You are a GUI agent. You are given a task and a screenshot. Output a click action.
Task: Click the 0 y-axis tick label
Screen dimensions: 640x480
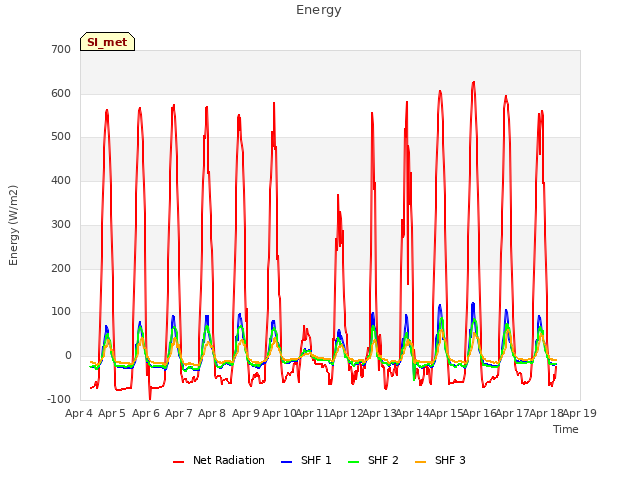coord(68,356)
